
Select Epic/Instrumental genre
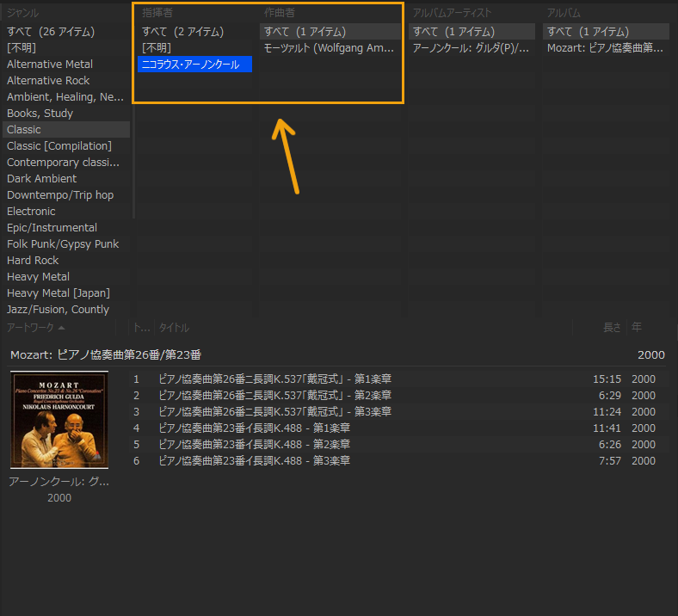coord(66,228)
